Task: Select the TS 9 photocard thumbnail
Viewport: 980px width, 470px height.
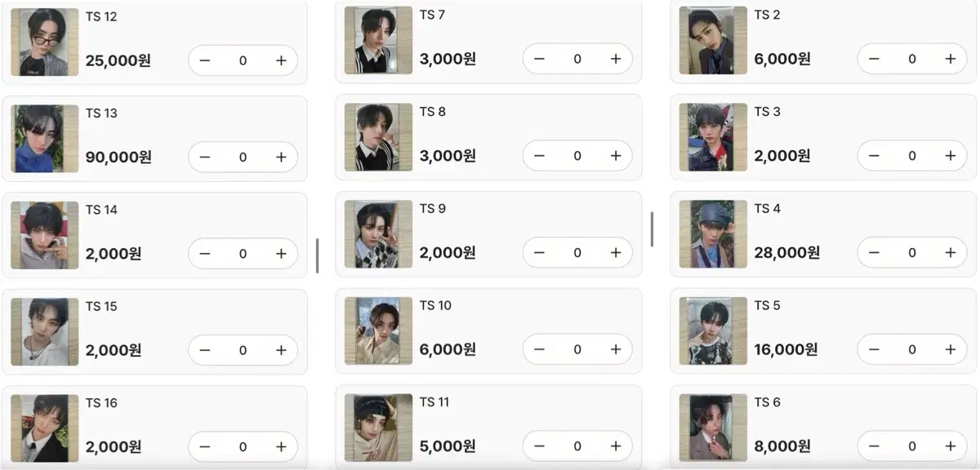Action: pos(378,234)
